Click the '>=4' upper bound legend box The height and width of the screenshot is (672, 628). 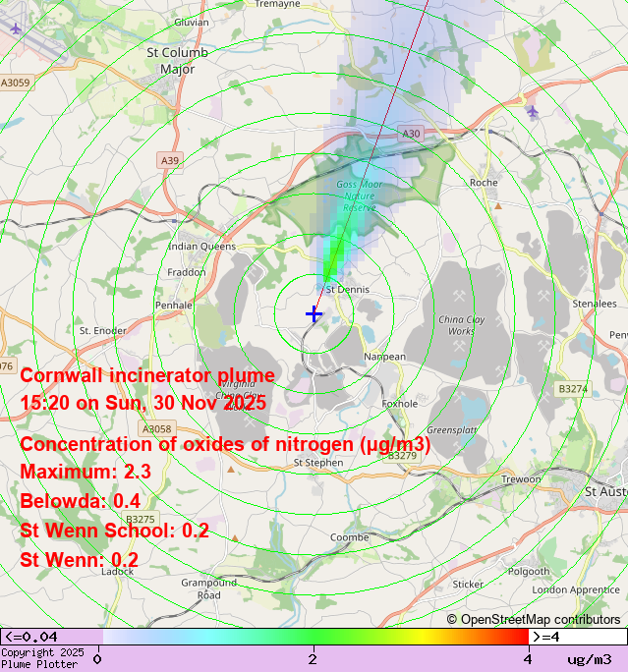tap(578, 637)
